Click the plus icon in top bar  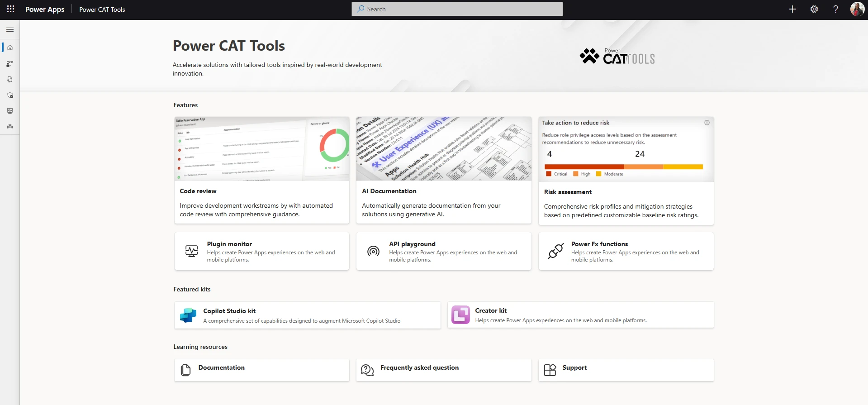[792, 9]
